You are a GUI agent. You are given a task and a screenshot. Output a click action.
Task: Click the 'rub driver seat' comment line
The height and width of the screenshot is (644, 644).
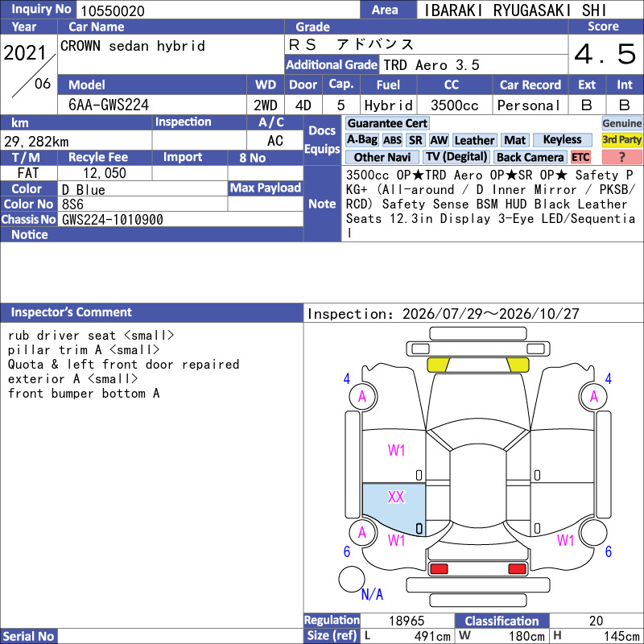[91, 335]
